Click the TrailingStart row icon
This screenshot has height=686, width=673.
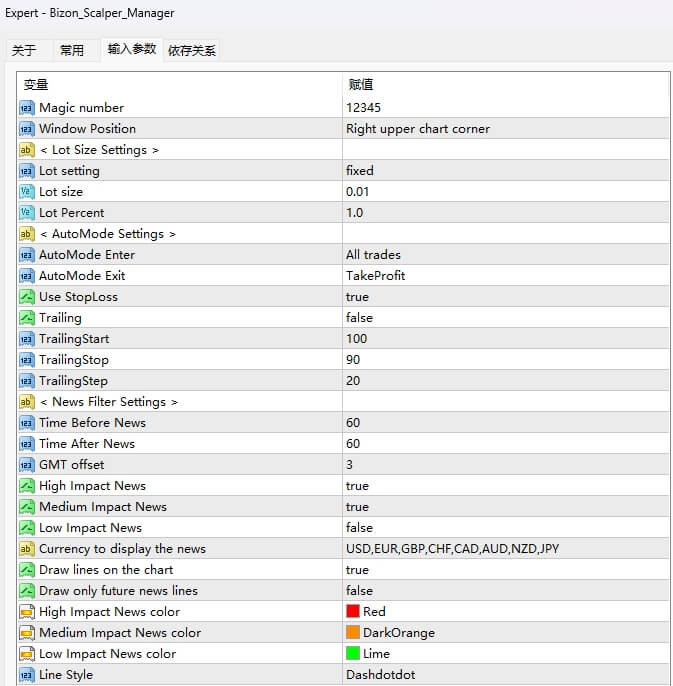click(x=27, y=339)
